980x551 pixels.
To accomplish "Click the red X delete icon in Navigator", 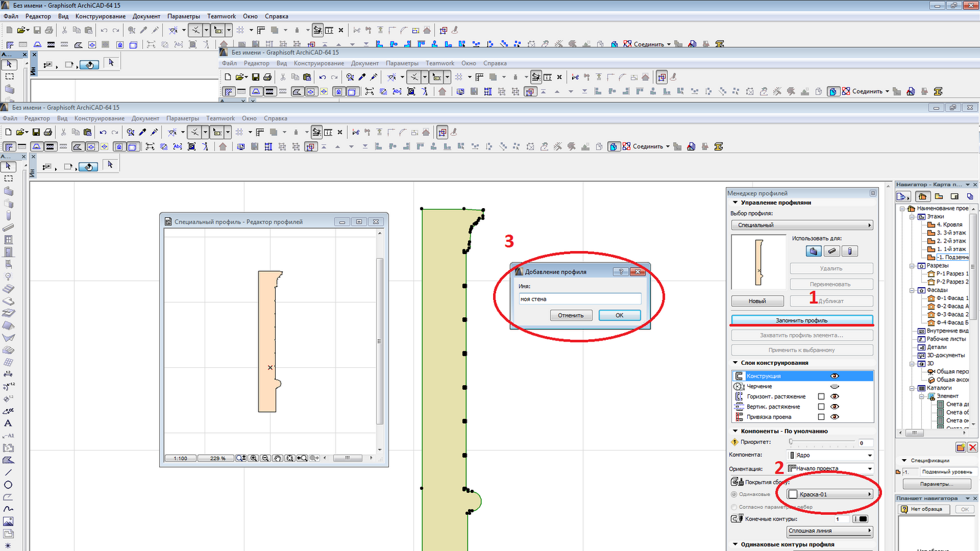I will click(972, 448).
